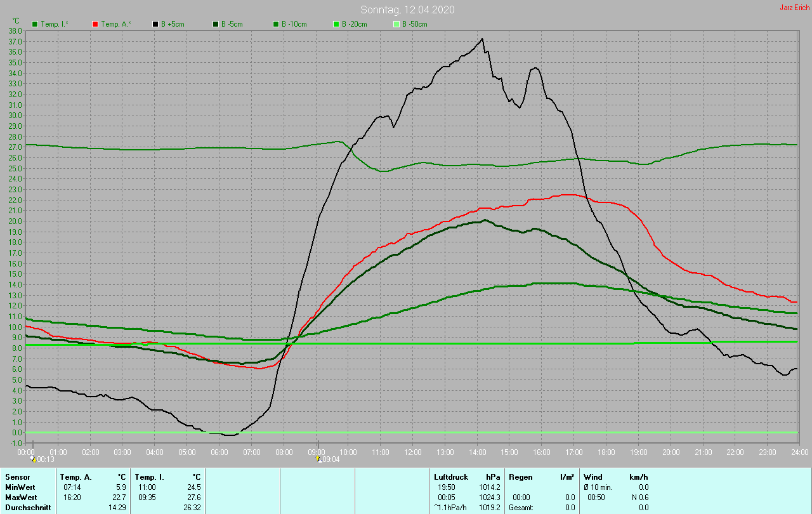This screenshot has height=514, width=812.
Task: Select the outdoor average value "14.29"
Action: [117, 508]
